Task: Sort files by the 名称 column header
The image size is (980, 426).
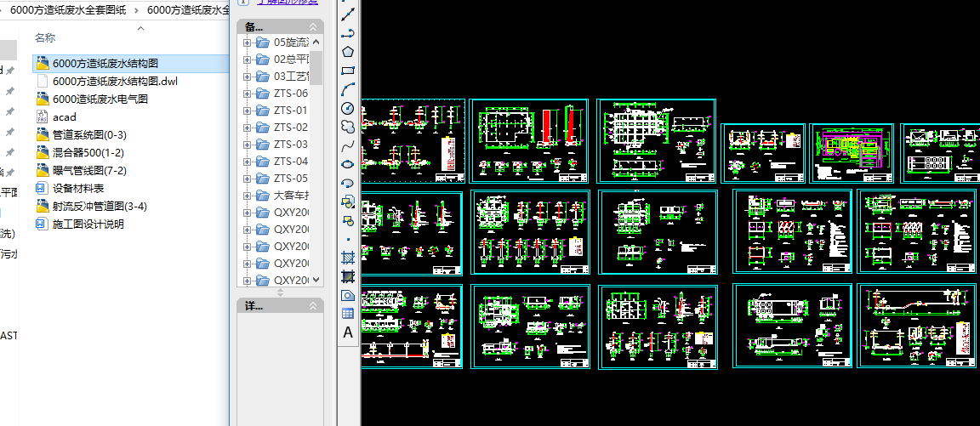Action: tap(45, 38)
